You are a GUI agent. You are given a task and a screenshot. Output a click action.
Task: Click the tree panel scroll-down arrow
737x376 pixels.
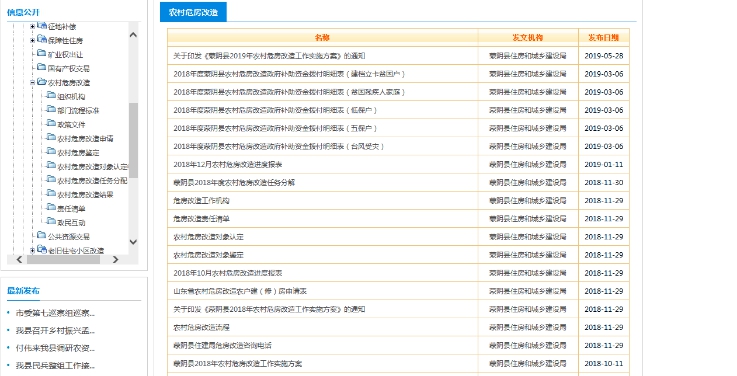(133, 242)
